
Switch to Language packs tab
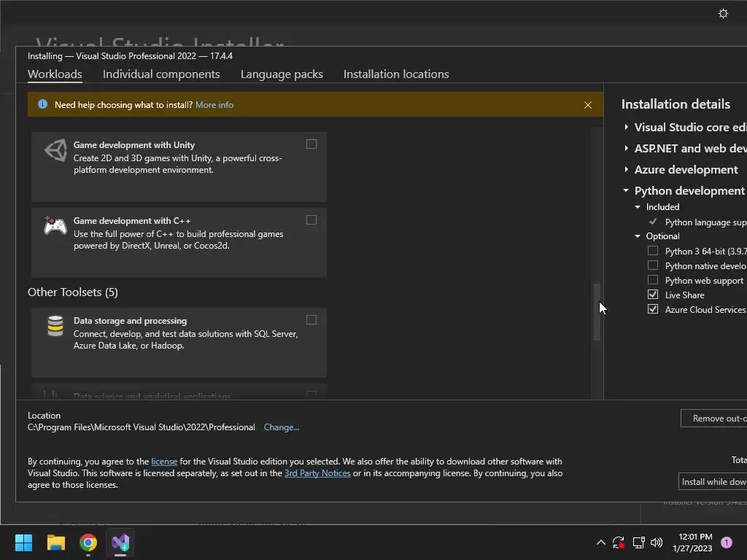click(282, 74)
